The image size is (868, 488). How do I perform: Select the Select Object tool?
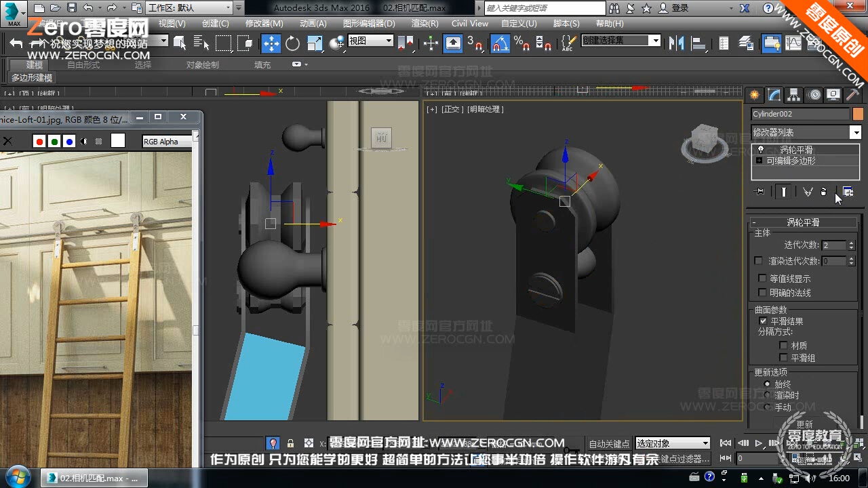pyautogui.click(x=180, y=43)
